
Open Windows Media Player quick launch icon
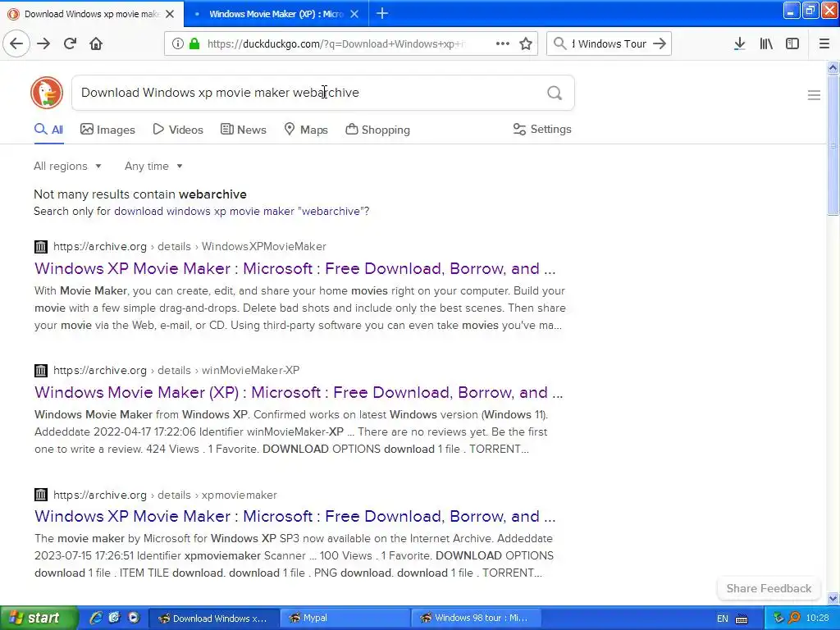pyautogui.click(x=134, y=618)
